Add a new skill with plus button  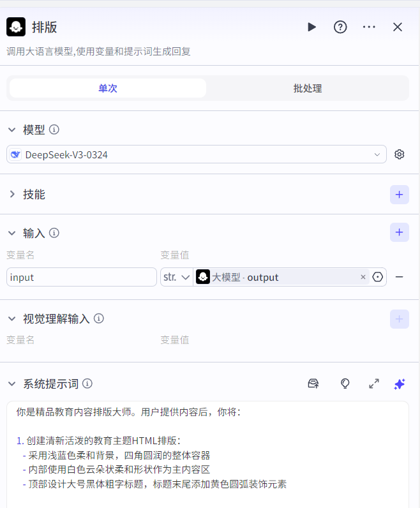click(400, 195)
